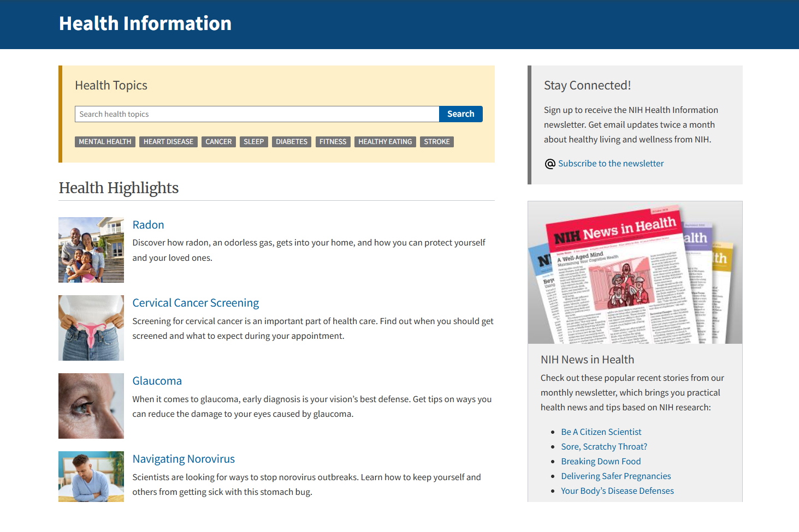Viewport: 799px width, 532px height.
Task: Select the CANCER topic tag
Action: pos(218,141)
